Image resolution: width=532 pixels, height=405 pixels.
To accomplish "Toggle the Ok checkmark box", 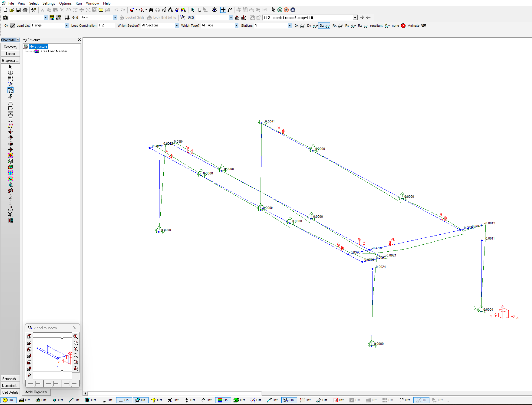I will tap(12, 25).
